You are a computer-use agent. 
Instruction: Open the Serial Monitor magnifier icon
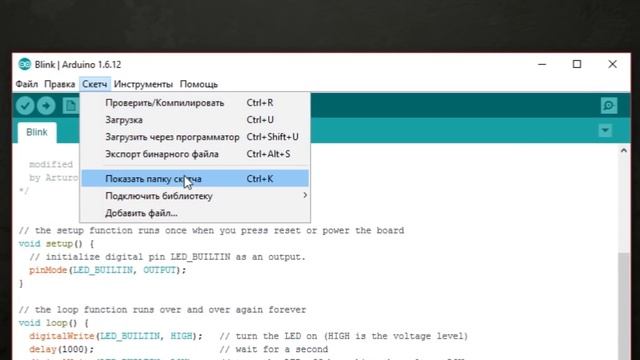click(609, 106)
